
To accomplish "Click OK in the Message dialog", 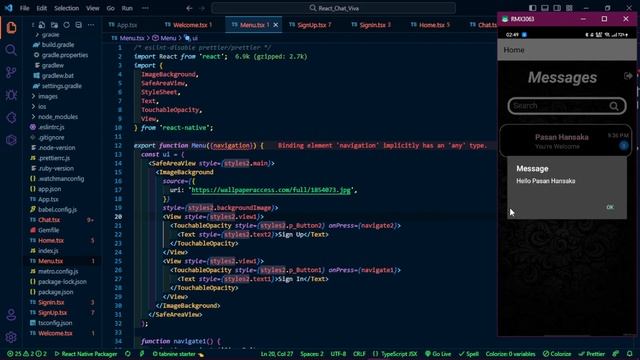I will [x=610, y=207].
